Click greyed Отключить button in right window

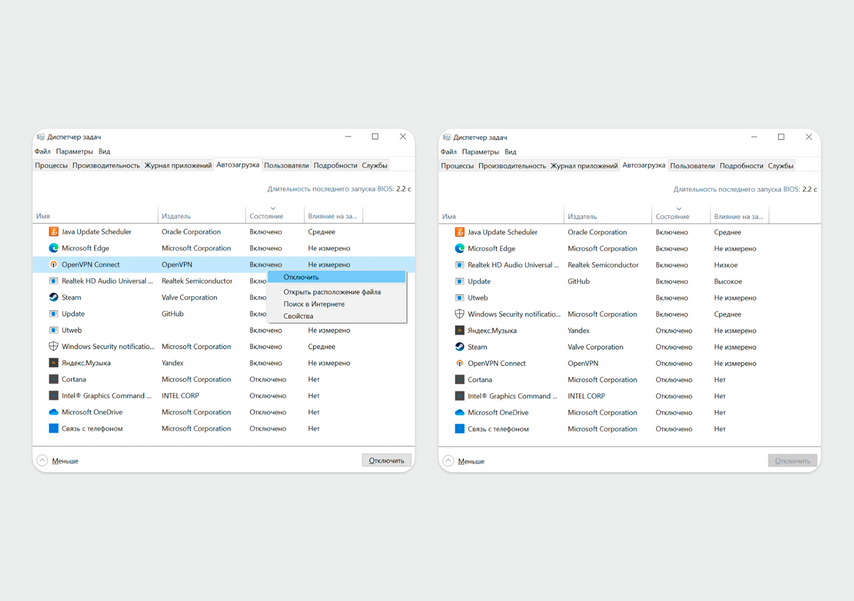pyautogui.click(x=792, y=461)
